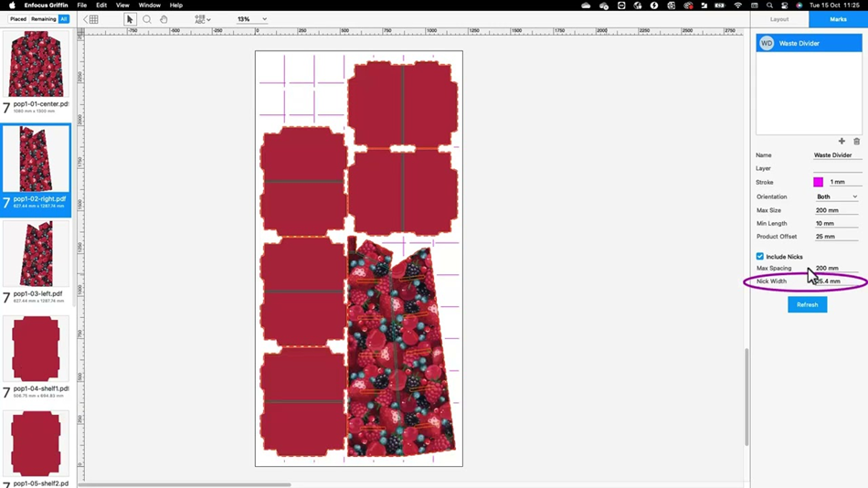Select pop1-04-shelf1.pdf thumbnail
868x488 pixels.
pos(36,350)
